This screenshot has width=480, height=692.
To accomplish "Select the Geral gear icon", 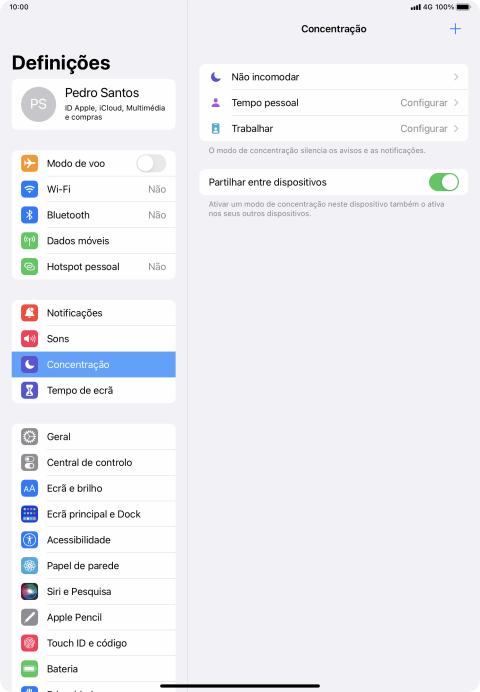I will (30, 436).
